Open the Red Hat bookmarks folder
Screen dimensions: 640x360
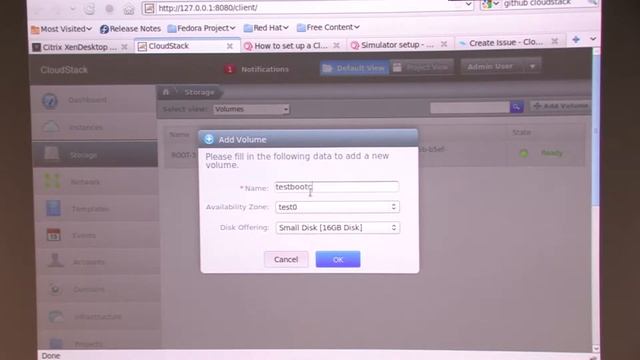tap(266, 28)
